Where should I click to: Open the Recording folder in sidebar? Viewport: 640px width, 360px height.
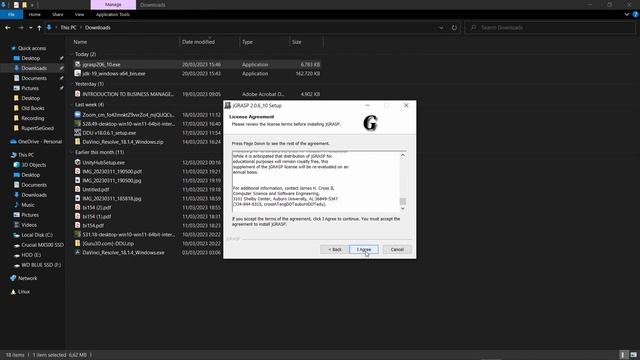tap(33, 118)
